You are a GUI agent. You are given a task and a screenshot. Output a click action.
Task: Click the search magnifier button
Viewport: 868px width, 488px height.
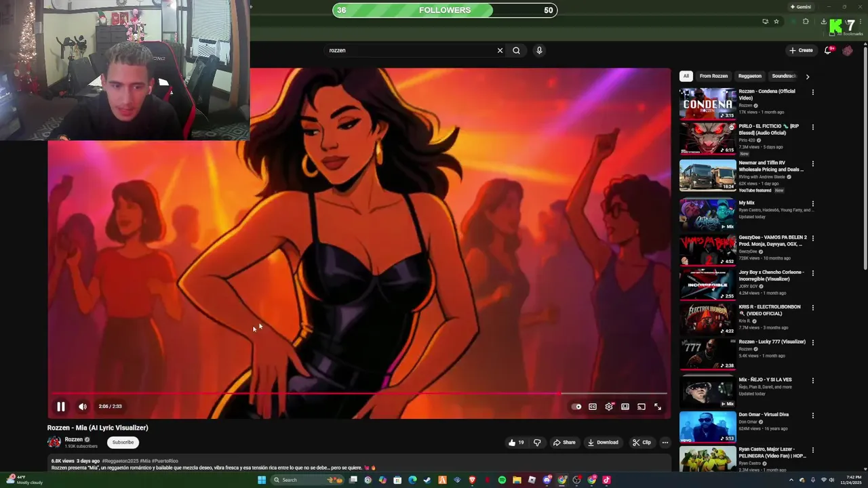click(x=516, y=50)
